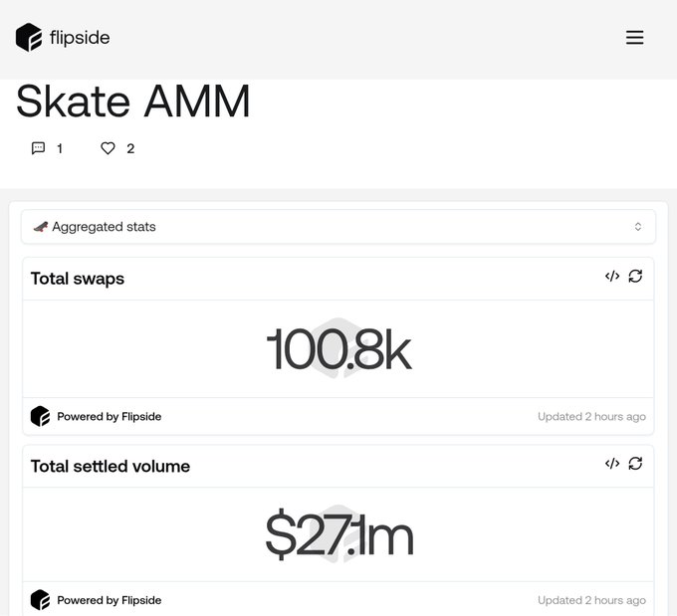
Task: Open the hamburger menu
Action: pos(634,38)
